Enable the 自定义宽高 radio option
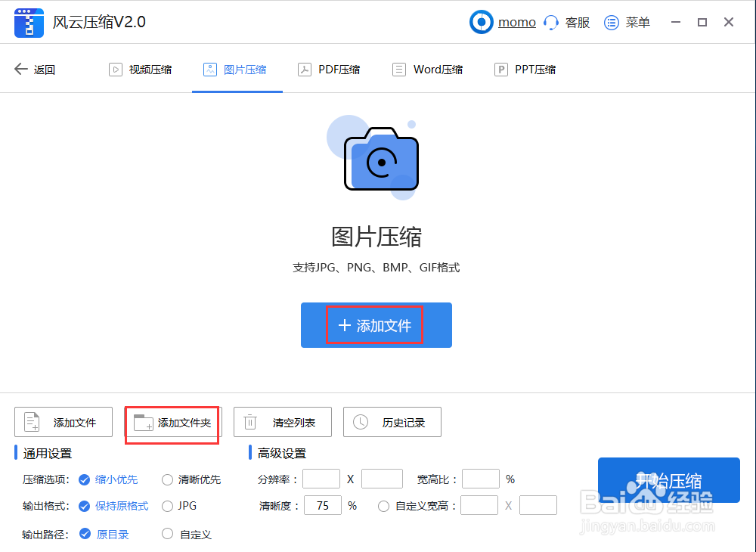Image resolution: width=756 pixels, height=552 pixels. click(x=384, y=506)
